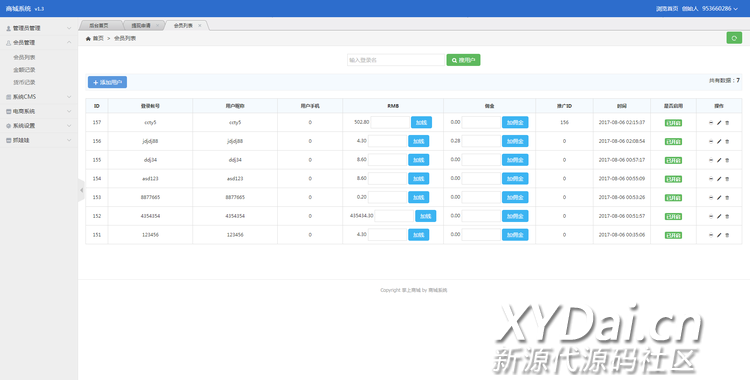Click the disable circle icon for user ddj34
This screenshot has height=380, width=750.
click(711, 160)
